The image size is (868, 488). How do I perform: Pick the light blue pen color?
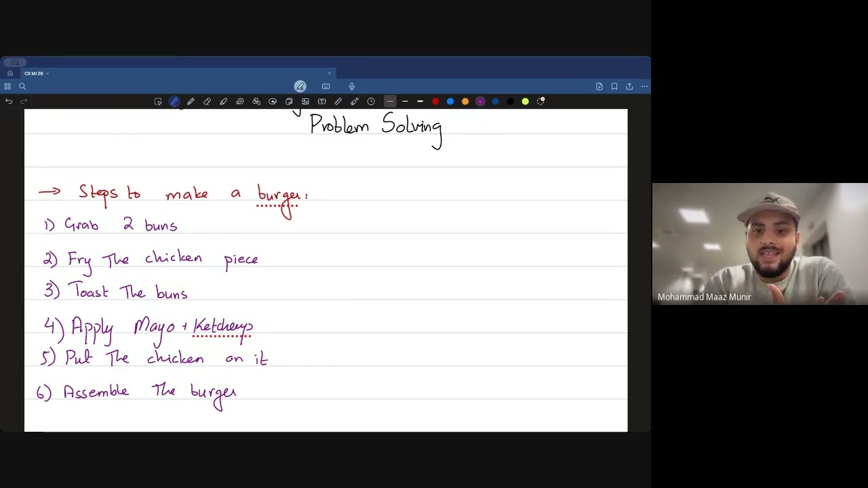tap(450, 101)
